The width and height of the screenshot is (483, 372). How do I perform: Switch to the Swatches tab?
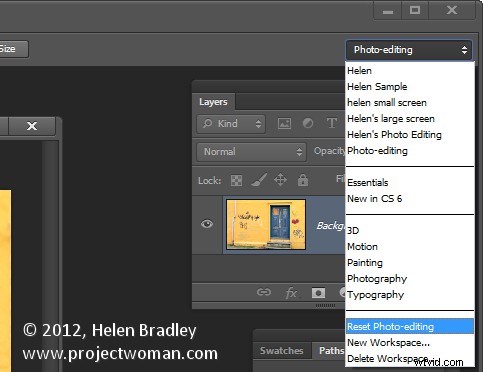[282, 351]
